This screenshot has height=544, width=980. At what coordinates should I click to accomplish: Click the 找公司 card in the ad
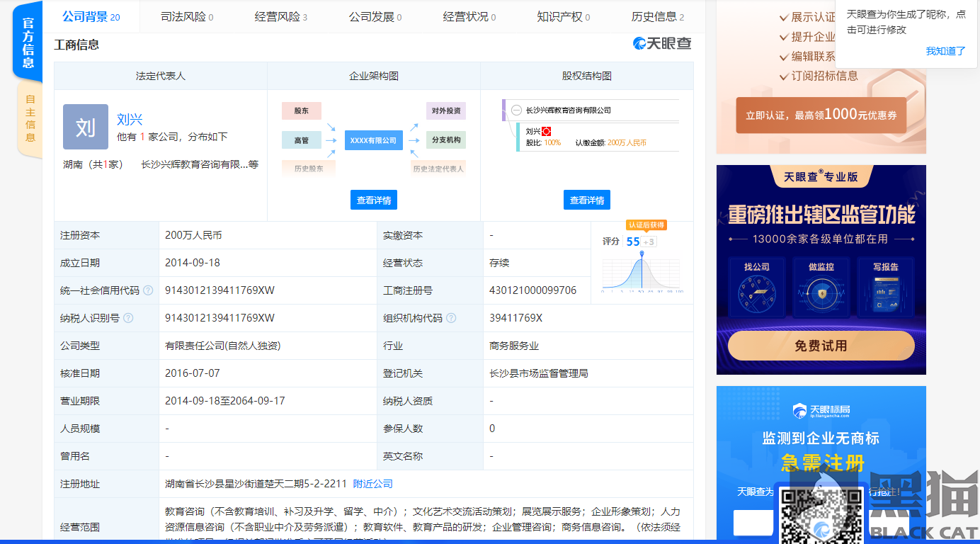click(757, 287)
